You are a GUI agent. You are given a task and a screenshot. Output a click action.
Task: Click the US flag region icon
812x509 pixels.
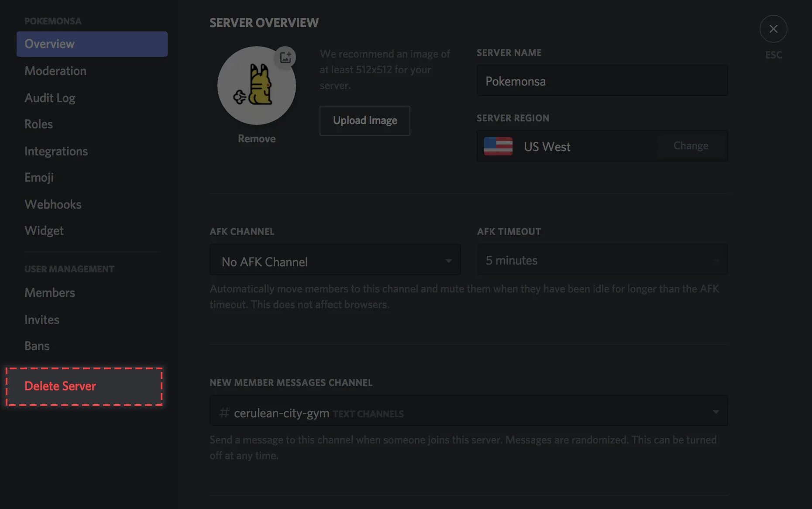pos(498,146)
